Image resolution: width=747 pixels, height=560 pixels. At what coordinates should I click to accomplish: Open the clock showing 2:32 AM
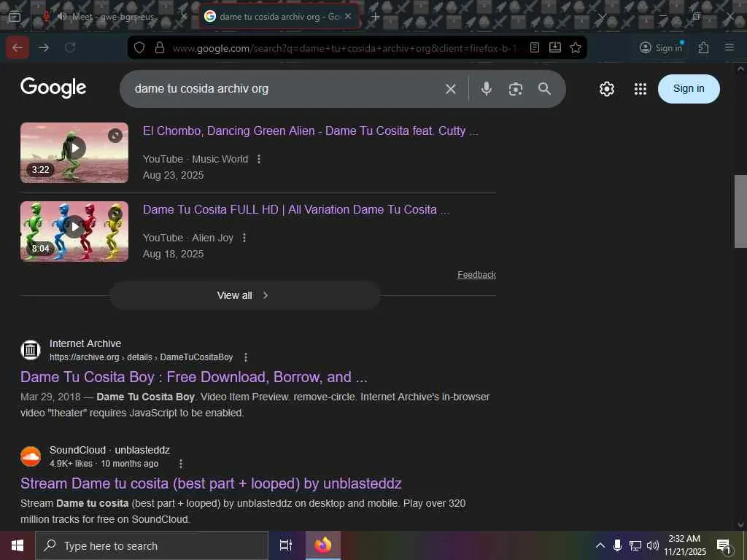click(x=684, y=545)
